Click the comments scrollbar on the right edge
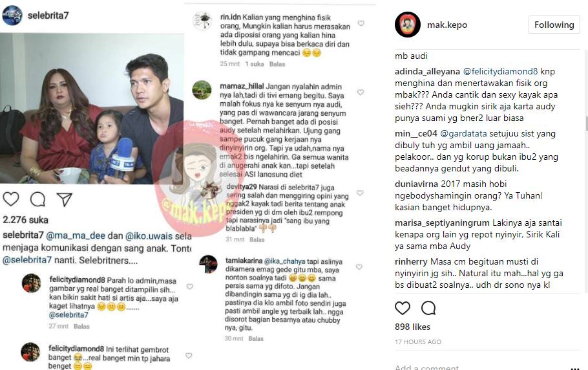The width and height of the screenshot is (588, 370). 586,124
